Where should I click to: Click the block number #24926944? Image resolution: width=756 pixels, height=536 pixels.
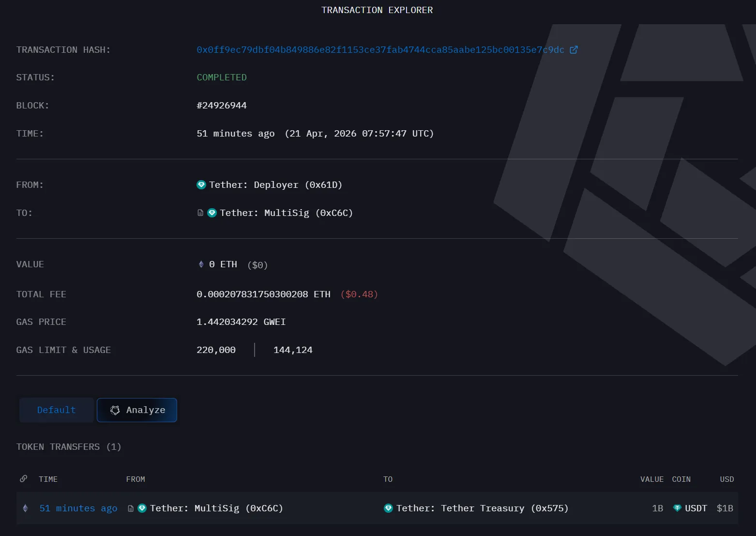point(222,106)
